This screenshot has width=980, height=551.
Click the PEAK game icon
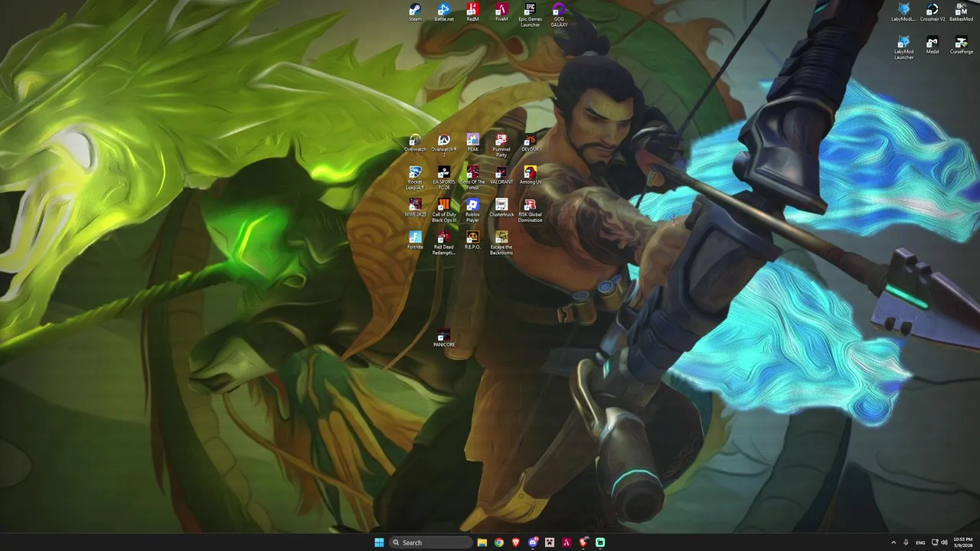point(472,143)
